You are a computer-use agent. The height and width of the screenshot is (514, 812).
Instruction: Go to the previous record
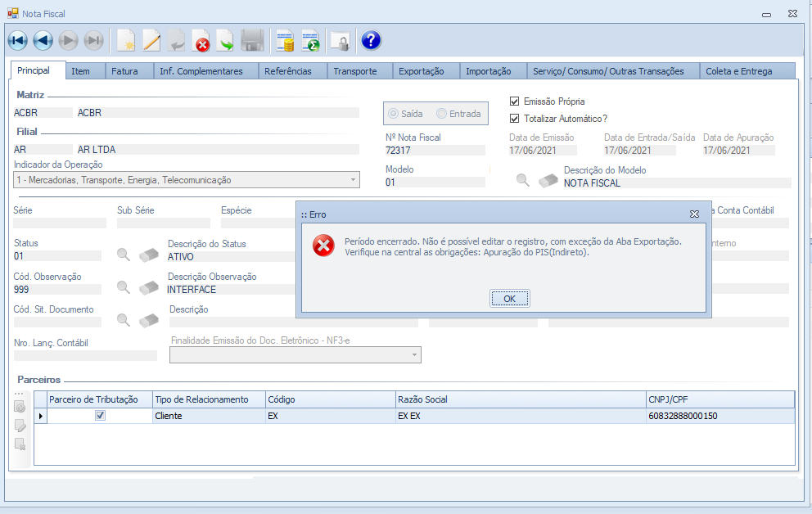[x=43, y=40]
